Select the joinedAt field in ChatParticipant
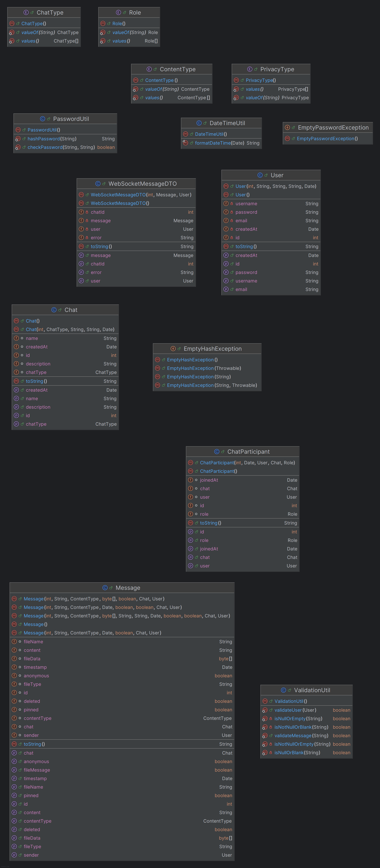380x868 pixels. coord(209,480)
